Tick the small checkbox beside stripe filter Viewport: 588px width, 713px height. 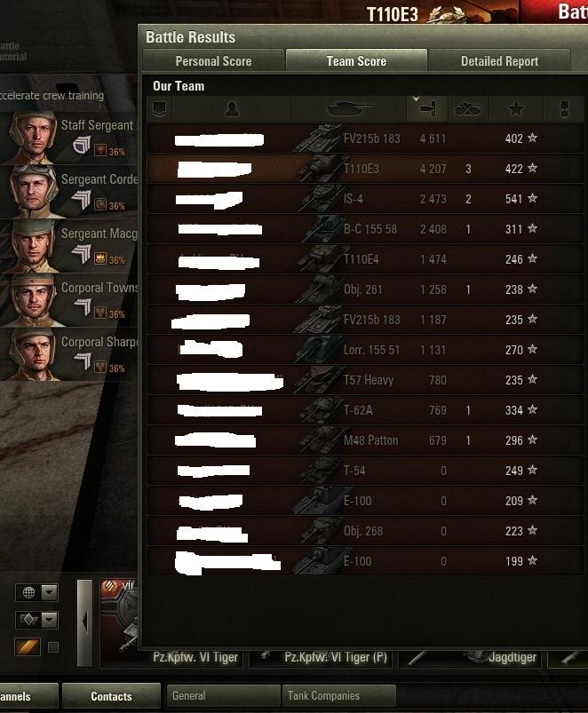[x=53, y=647]
